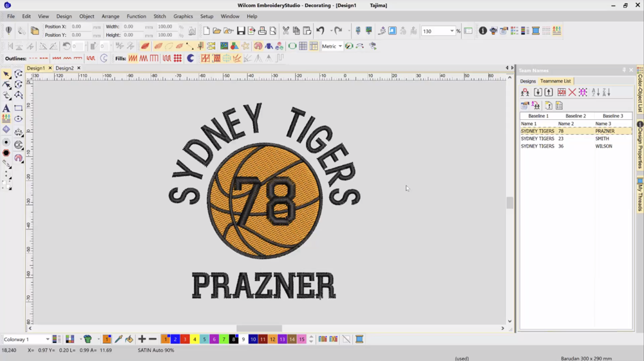Open the zoom percentage dropdown
Viewport: 644px width, 361px height.
click(x=451, y=31)
